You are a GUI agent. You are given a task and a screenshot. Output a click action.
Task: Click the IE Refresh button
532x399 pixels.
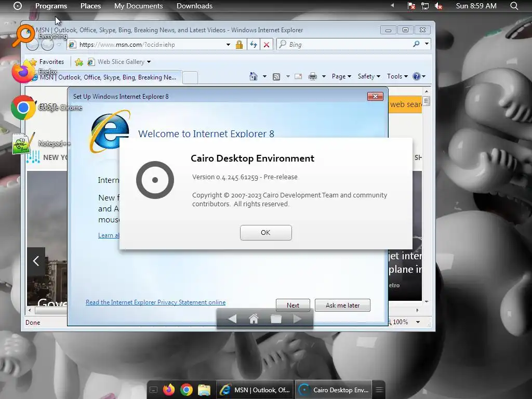(x=254, y=45)
